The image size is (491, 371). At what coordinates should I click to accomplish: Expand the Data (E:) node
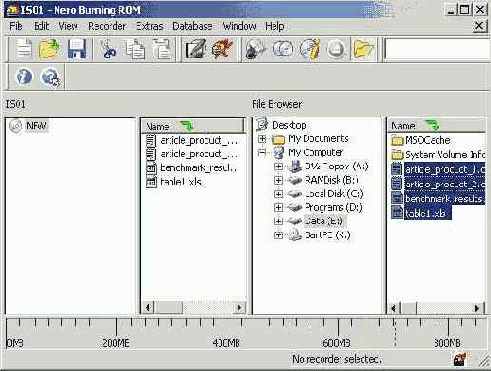pos(278,221)
